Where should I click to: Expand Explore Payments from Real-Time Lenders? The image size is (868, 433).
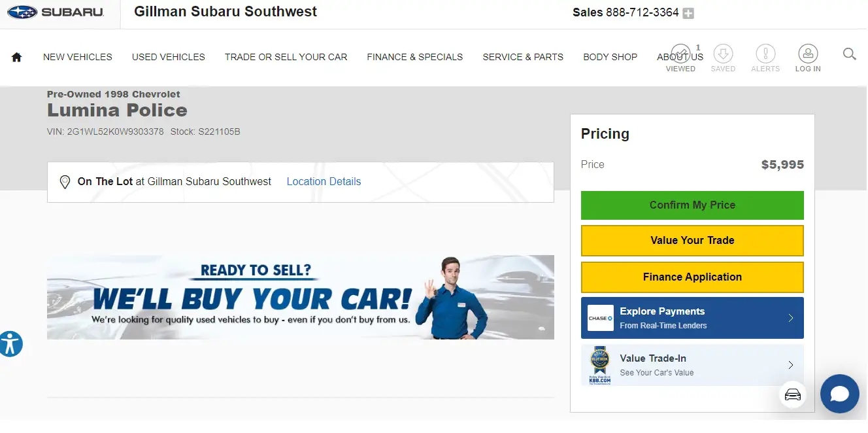692,318
